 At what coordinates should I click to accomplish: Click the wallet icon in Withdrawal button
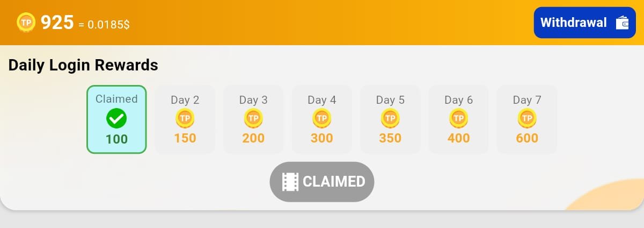click(622, 23)
